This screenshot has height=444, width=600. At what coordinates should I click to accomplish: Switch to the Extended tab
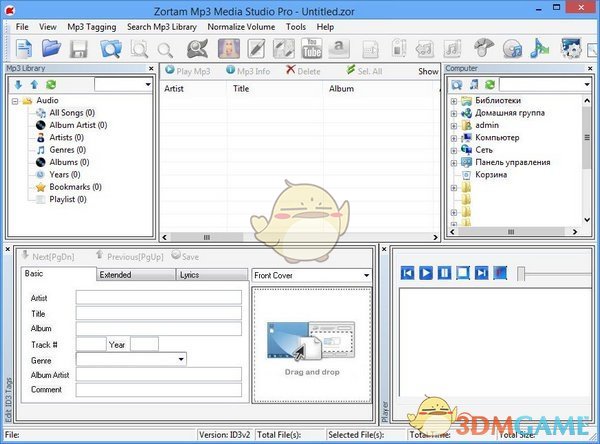(135, 275)
